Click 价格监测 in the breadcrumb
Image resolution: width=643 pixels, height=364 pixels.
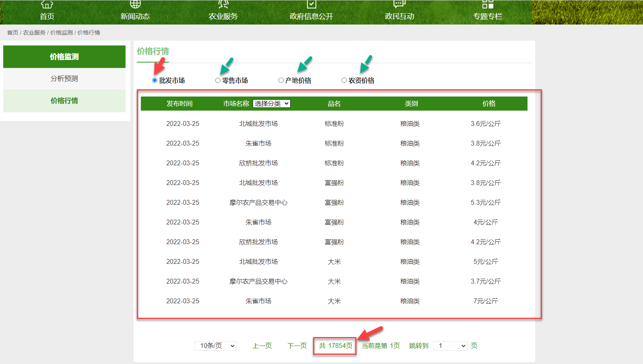[61, 33]
